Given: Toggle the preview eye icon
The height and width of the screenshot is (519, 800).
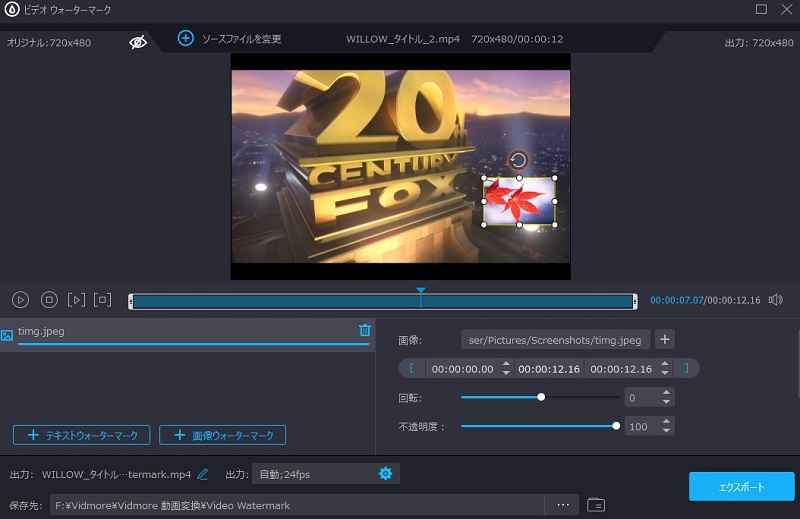Looking at the screenshot, I should coord(138,42).
